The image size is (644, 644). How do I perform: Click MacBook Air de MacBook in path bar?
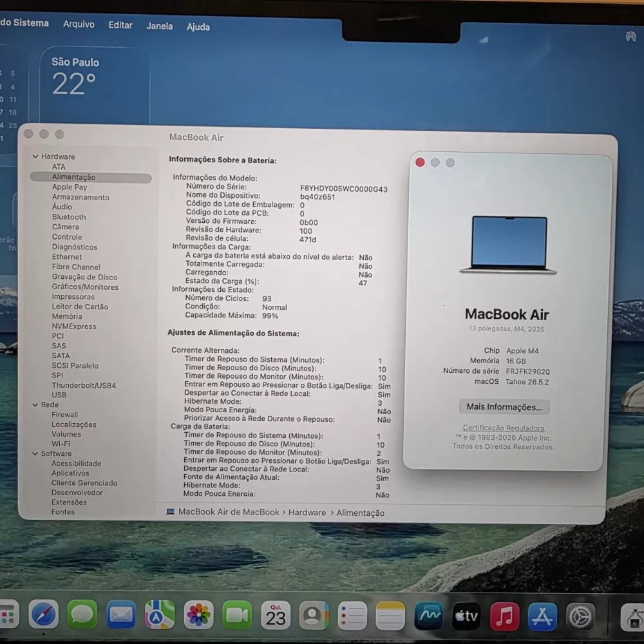(229, 512)
